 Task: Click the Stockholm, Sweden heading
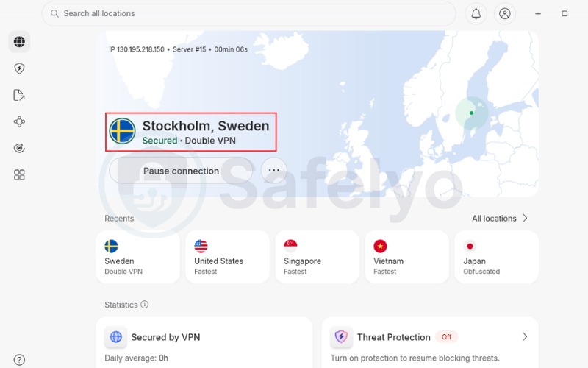206,126
